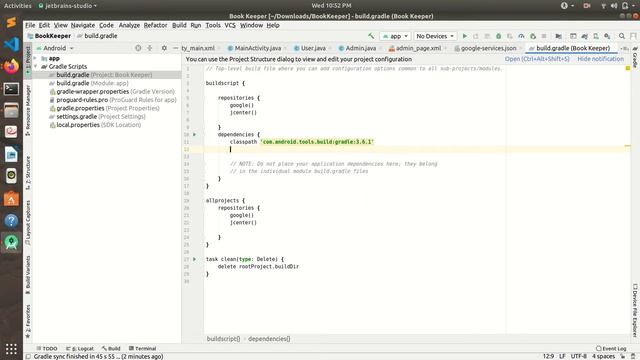Run the app with green play button
Image resolution: width=640 pixels, height=360 pixels.
pos(464,36)
